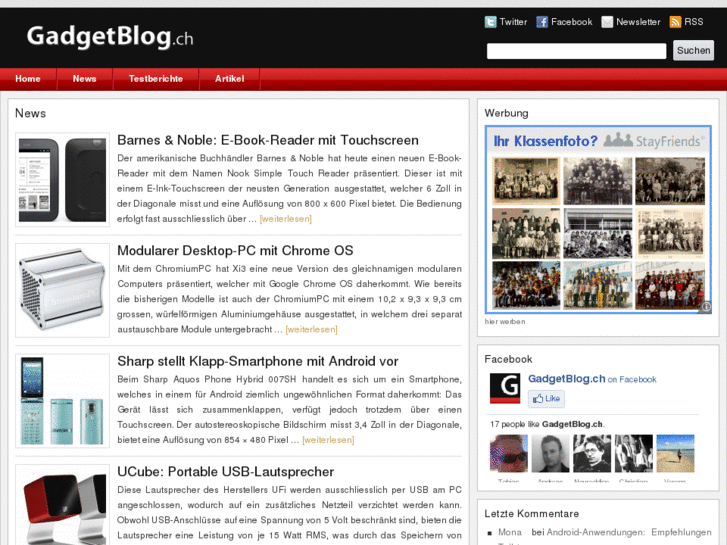727x545 pixels.
Task: Click the Facebook Like thumbs-up button
Action: (546, 398)
